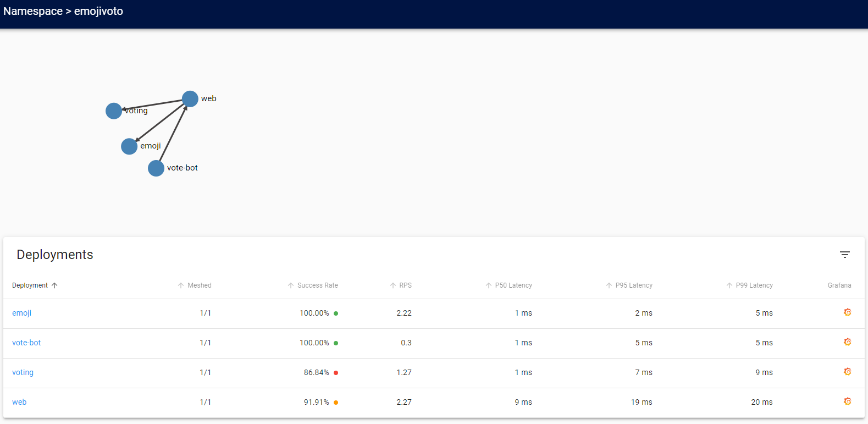Screen dimensions: 868x424
Task: Click the 7 ms P95 latency value
Action: pos(644,372)
